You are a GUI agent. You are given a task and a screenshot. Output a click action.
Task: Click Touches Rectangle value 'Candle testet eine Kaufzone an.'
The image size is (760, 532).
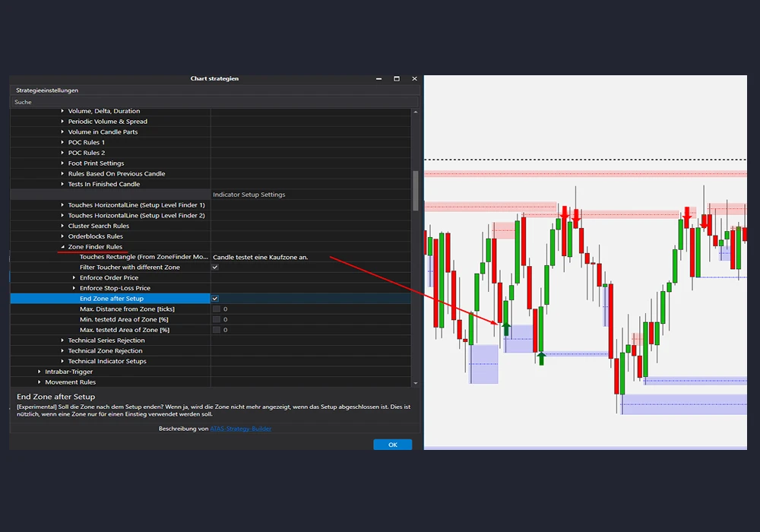260,258
